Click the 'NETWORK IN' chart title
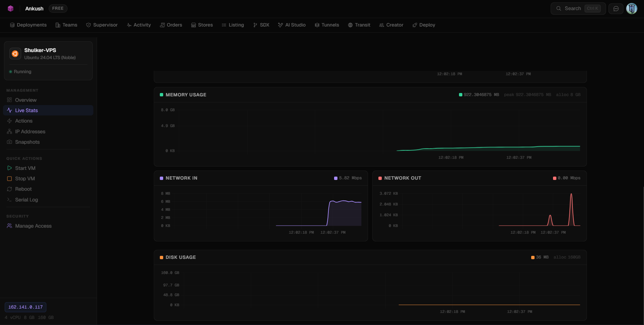Viewport: 644px width, 325px height. click(181, 178)
